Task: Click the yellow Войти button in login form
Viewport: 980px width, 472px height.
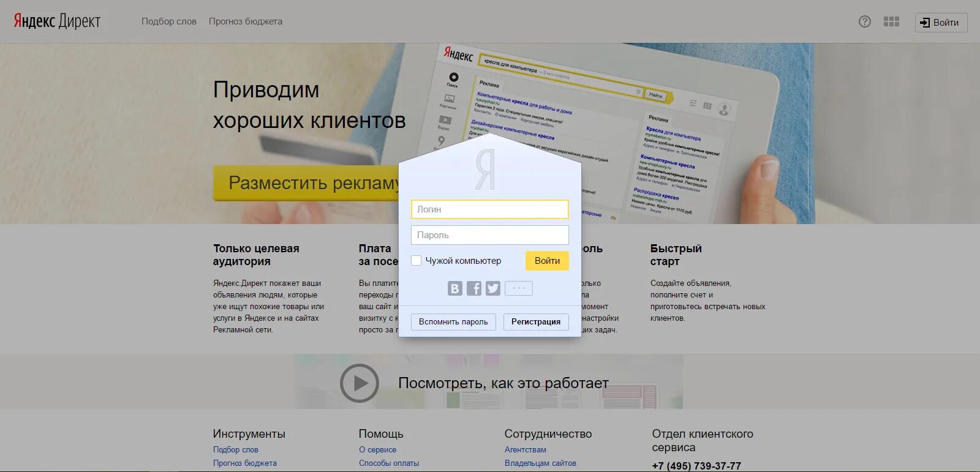Action: click(x=547, y=261)
